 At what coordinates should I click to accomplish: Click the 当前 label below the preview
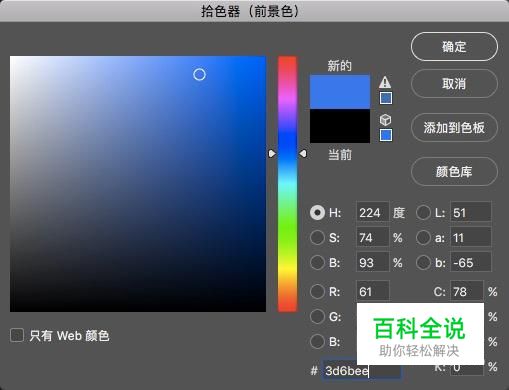340,155
